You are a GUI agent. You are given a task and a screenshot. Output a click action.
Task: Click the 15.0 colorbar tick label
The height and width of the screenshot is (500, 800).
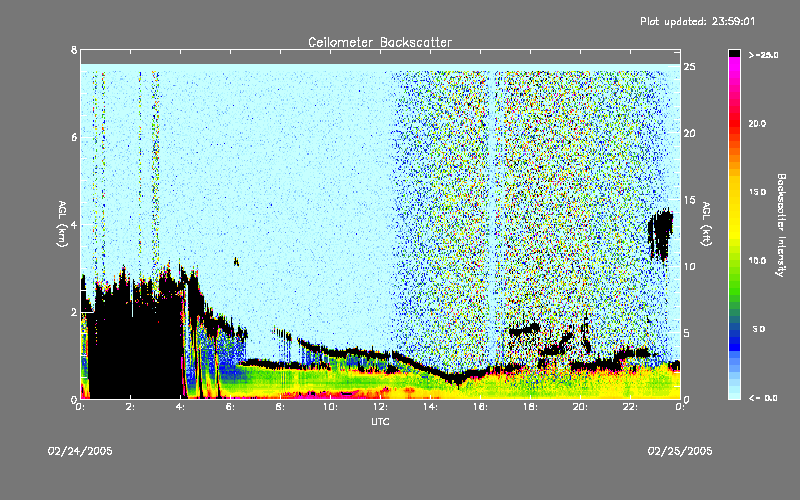coord(757,192)
